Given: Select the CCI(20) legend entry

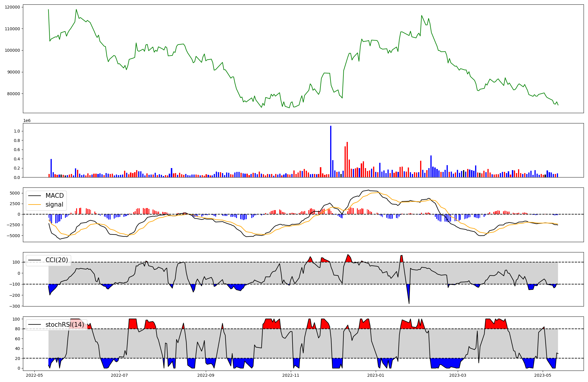Looking at the screenshot, I should click(56, 260).
